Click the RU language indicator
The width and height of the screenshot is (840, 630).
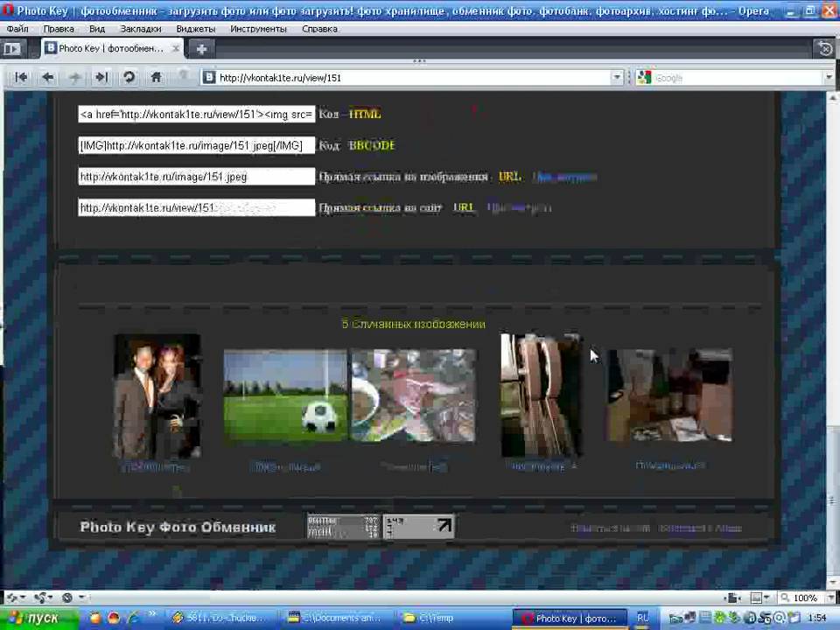coord(643,619)
